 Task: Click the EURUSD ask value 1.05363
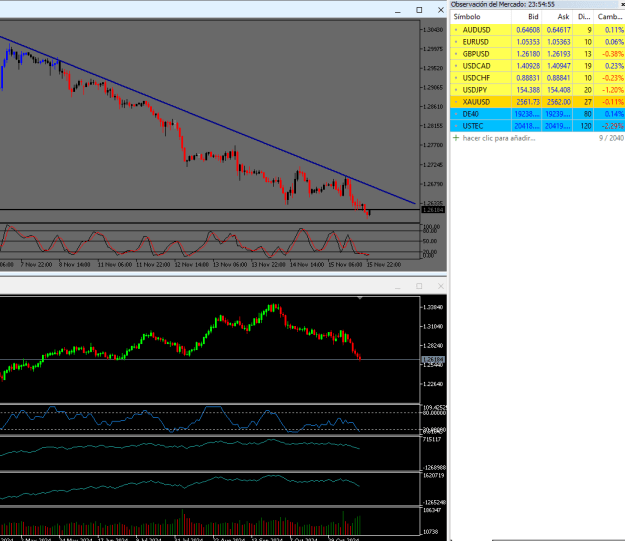pyautogui.click(x=558, y=42)
